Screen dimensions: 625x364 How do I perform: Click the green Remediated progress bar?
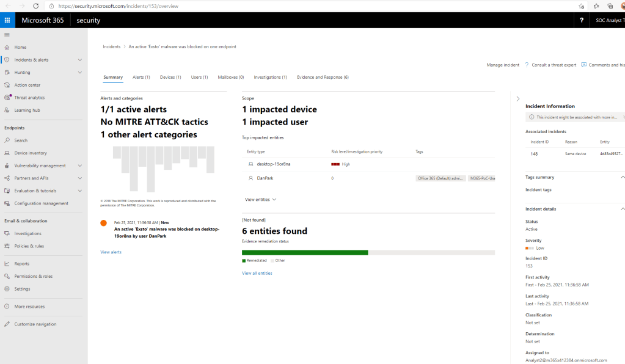click(305, 252)
